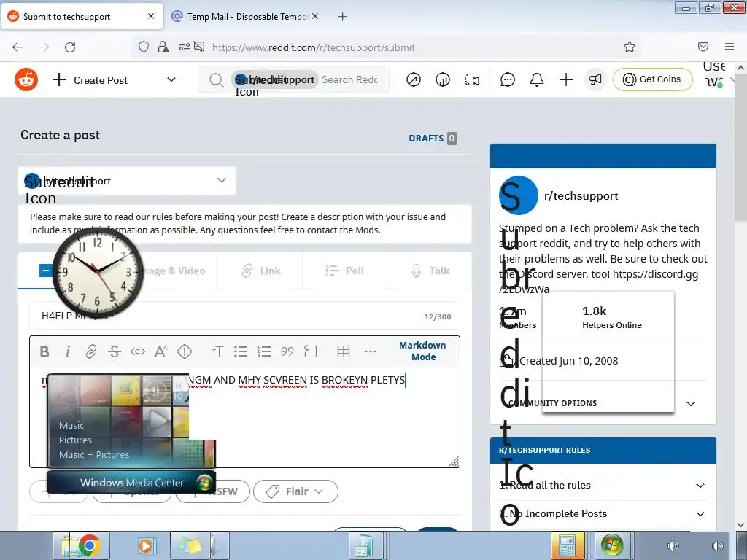Screen dimensions: 747x560
Task: Click the Get Coins button
Action: [x=653, y=79]
